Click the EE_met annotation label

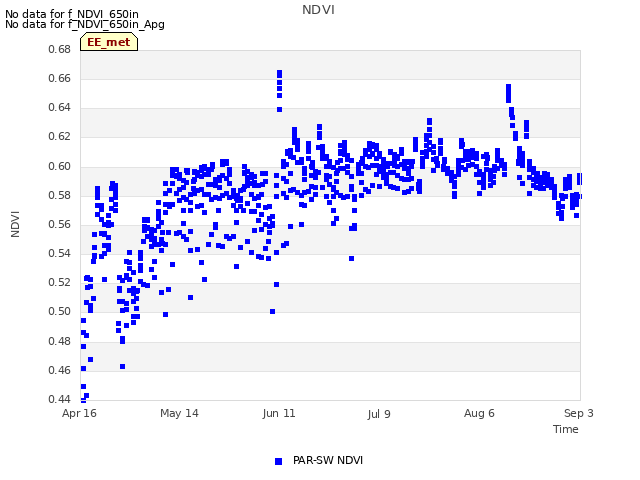click(x=109, y=42)
